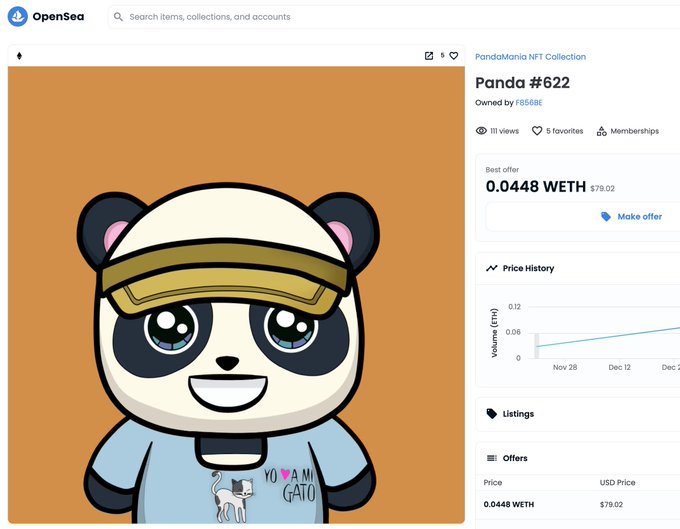Click the 111 views text
The width and height of the screenshot is (680, 529).
[504, 131]
